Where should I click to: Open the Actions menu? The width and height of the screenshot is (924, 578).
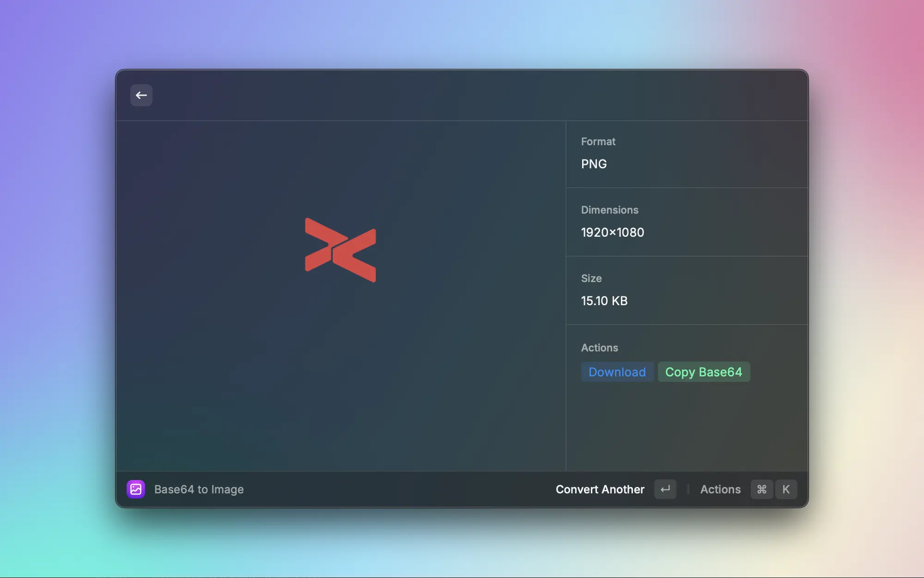[720, 489]
